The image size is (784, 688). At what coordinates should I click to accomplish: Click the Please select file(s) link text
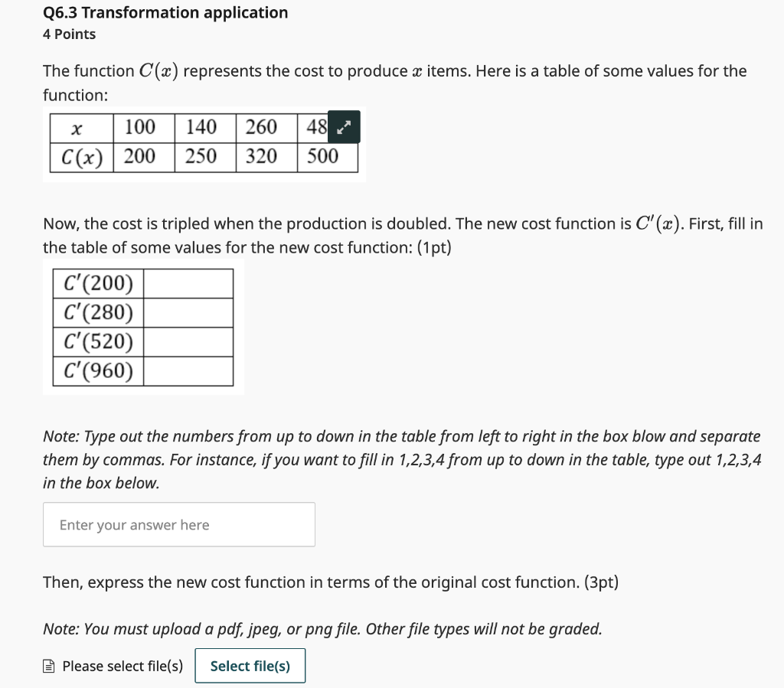click(121, 665)
